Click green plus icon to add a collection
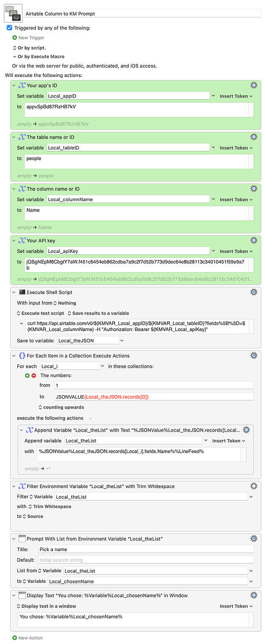Image resolution: width=265 pixels, height=644 pixels. pos(28,376)
